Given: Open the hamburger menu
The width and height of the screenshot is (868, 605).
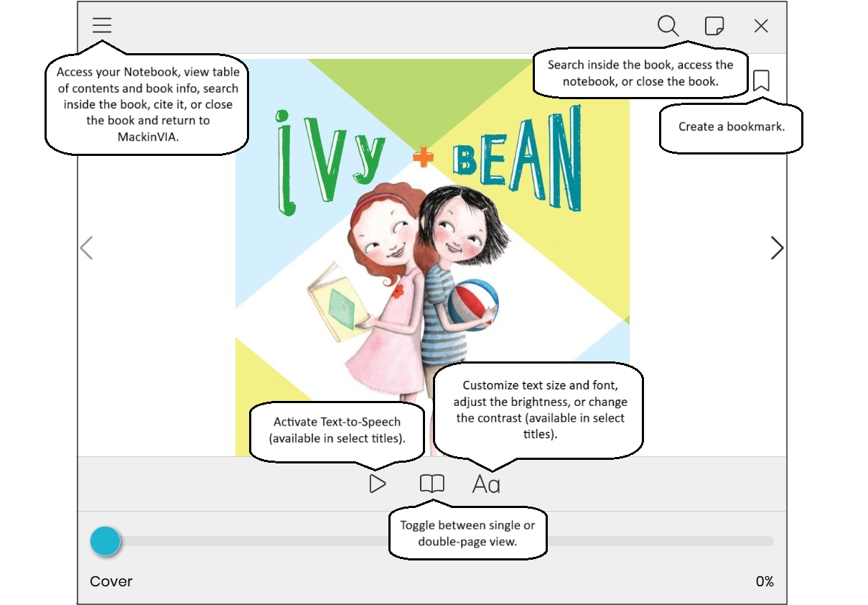Looking at the screenshot, I should 102,26.
